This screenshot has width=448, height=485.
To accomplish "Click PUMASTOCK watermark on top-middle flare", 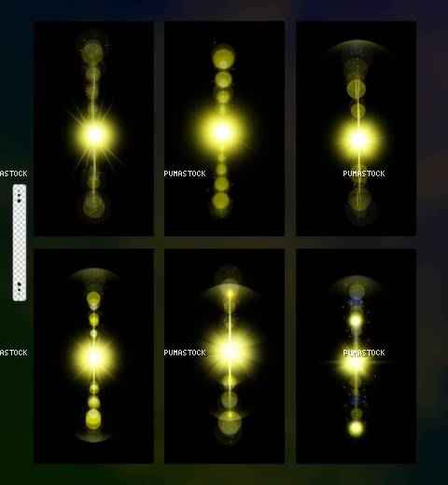I will coord(185,173).
